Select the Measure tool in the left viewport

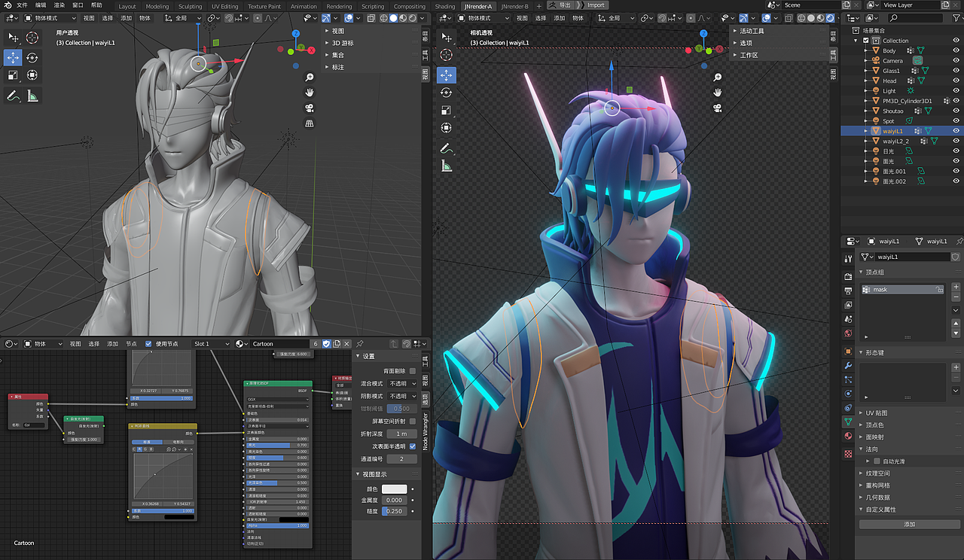click(32, 96)
